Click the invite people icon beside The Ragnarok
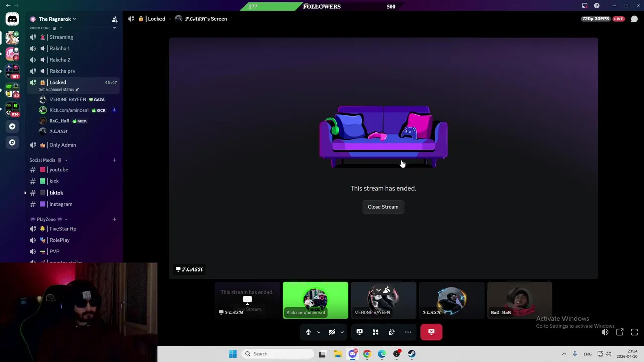The image size is (644, 362). pos(115,19)
